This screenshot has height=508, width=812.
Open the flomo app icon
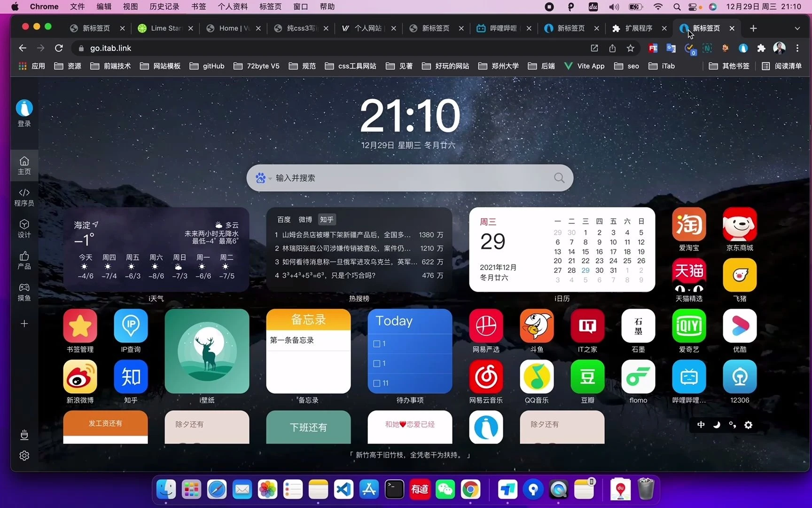[638, 377]
